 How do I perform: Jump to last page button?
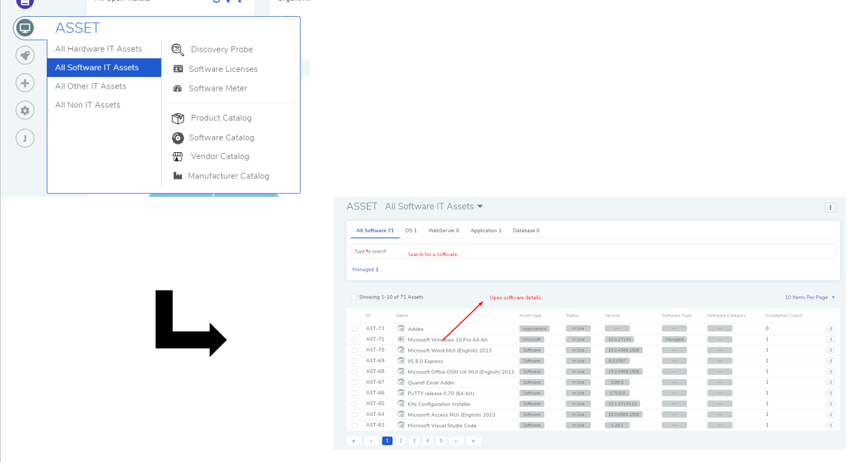tap(474, 441)
